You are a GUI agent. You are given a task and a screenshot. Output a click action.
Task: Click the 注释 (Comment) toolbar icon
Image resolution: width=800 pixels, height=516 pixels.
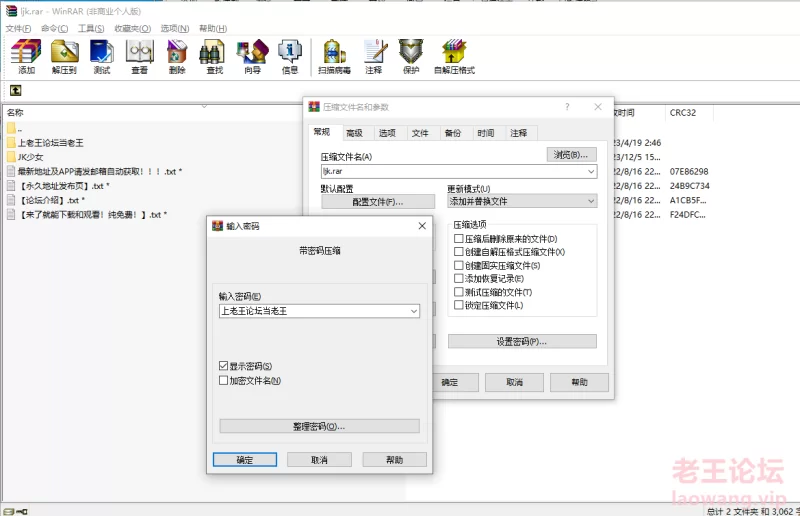(374, 57)
